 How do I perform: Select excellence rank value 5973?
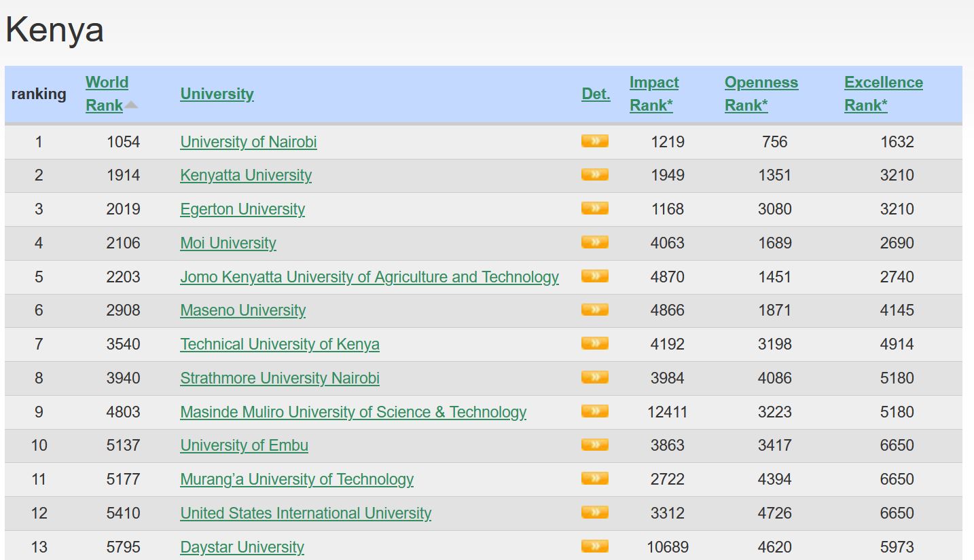(897, 547)
